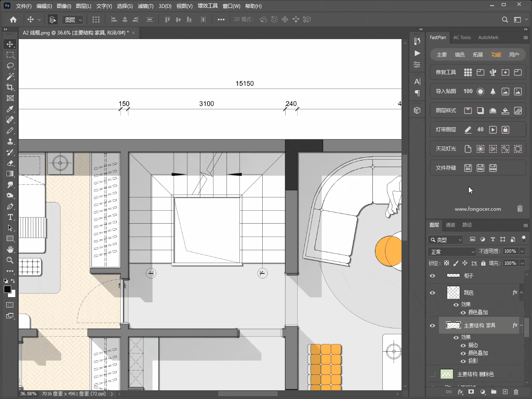Screen dimensions: 532x399
Task: Pick the Zoom tool in toolbar
Action: click(x=10, y=260)
